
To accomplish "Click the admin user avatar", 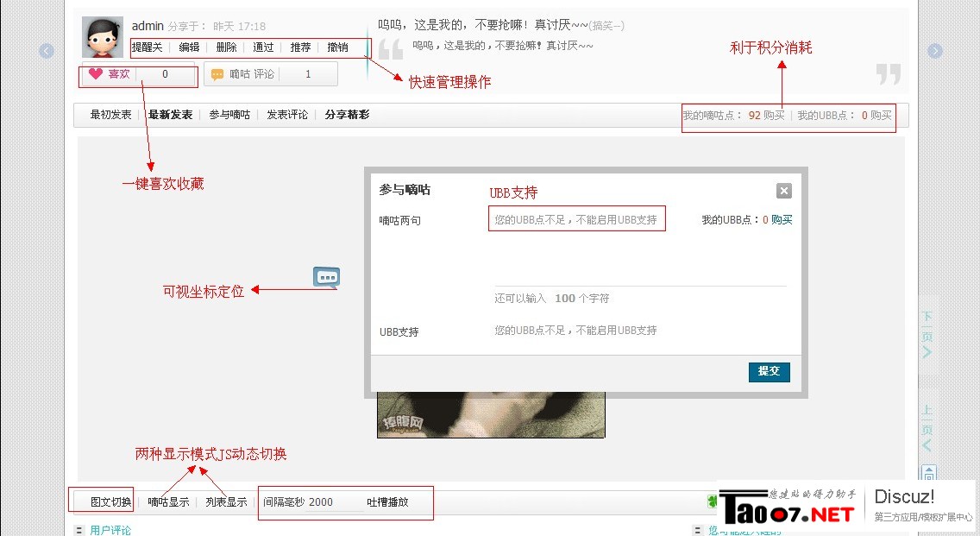I will [103, 37].
